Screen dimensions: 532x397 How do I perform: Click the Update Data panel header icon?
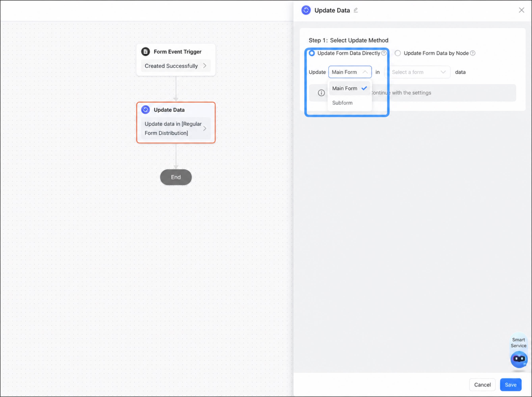[x=306, y=10]
